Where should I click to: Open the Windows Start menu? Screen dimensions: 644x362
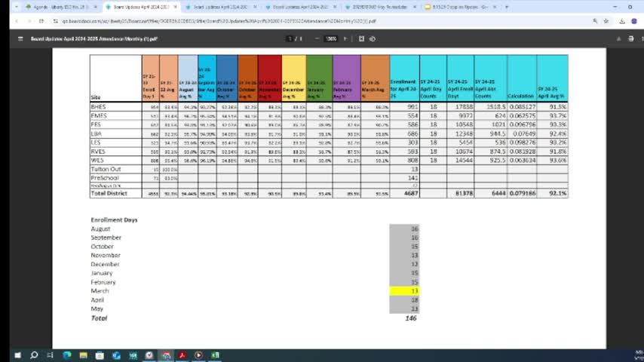pyautogui.click(x=17, y=354)
